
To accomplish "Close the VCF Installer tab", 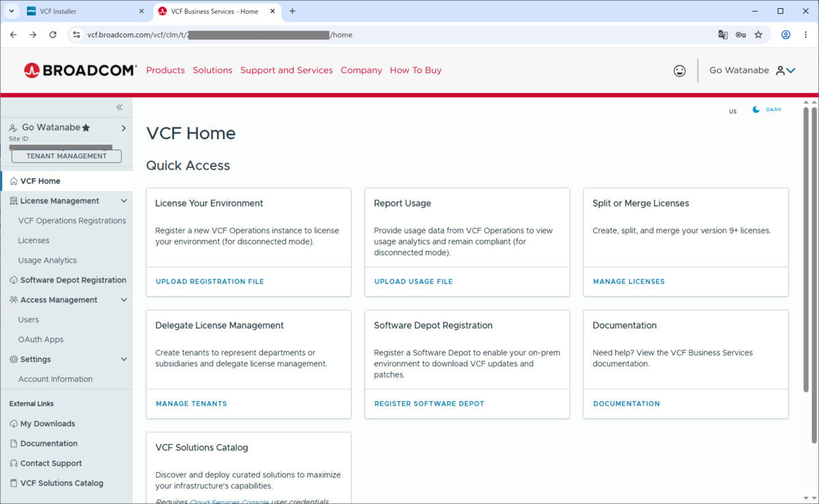I will coord(142,11).
